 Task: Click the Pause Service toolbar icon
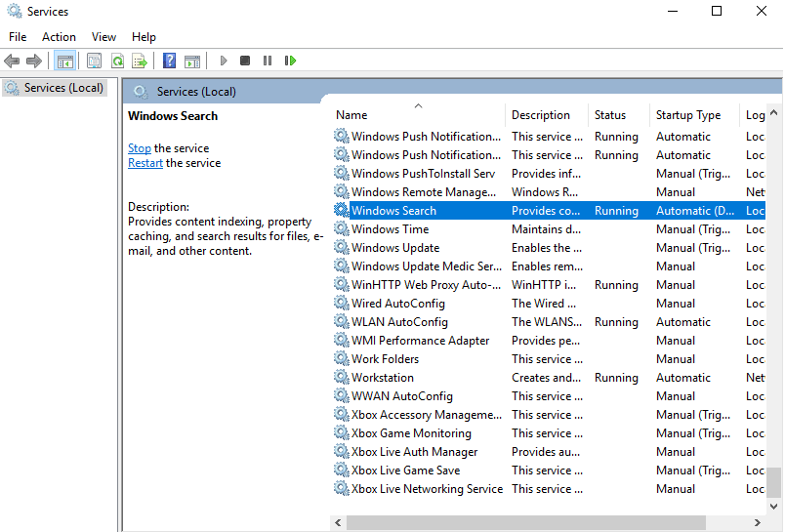[268, 61]
